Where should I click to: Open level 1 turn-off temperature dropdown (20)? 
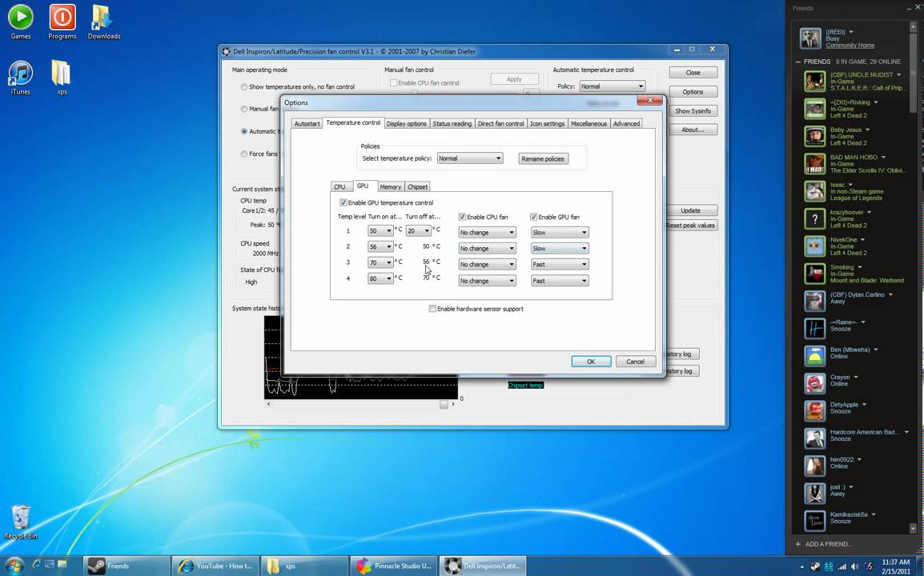coord(419,231)
